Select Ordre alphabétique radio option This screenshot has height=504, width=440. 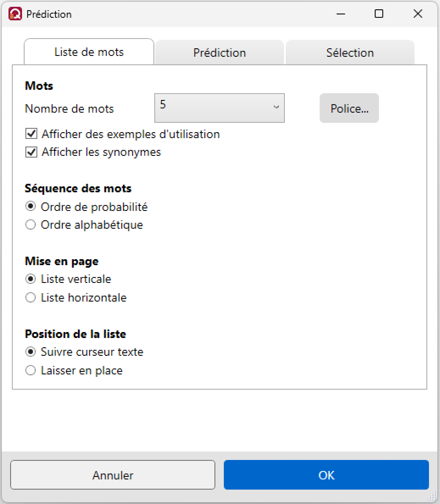click(31, 224)
